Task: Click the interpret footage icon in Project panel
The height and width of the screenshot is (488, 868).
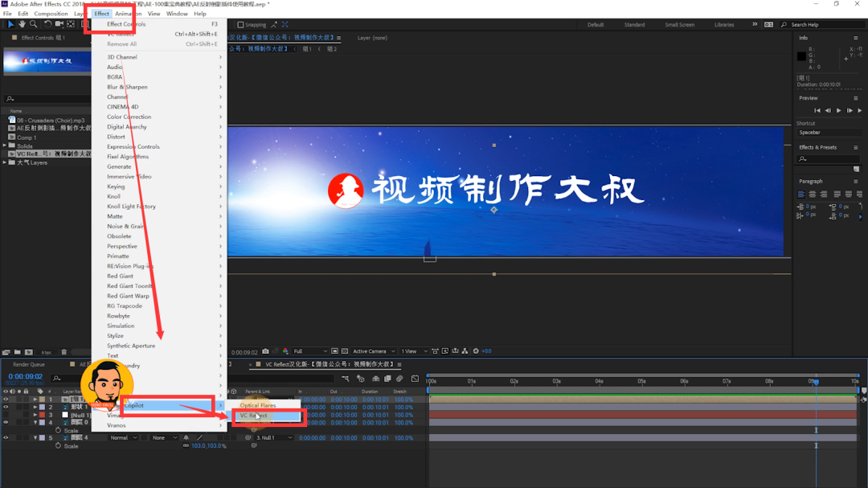Action: click(x=6, y=352)
